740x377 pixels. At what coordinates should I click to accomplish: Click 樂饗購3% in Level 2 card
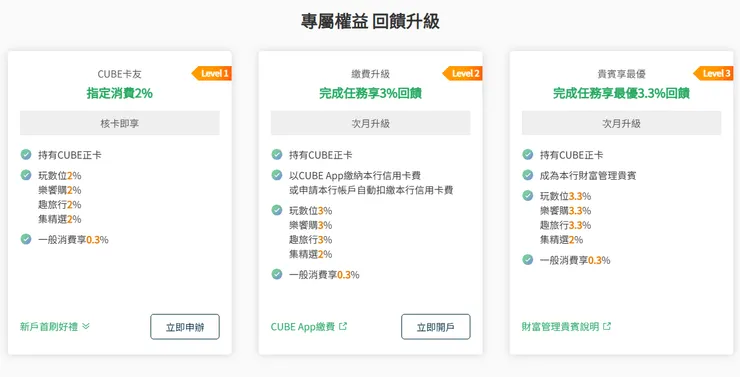[311, 225]
